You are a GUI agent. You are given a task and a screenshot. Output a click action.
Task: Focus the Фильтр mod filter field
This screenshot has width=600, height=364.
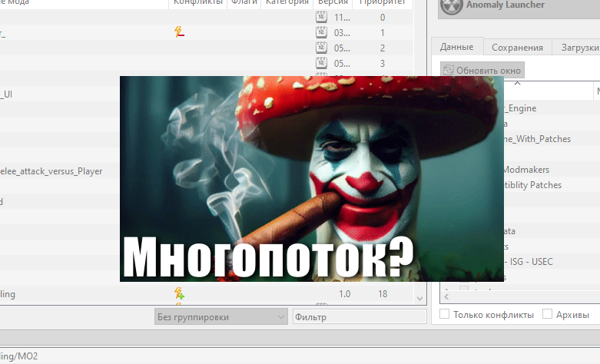pyautogui.click(x=360, y=316)
